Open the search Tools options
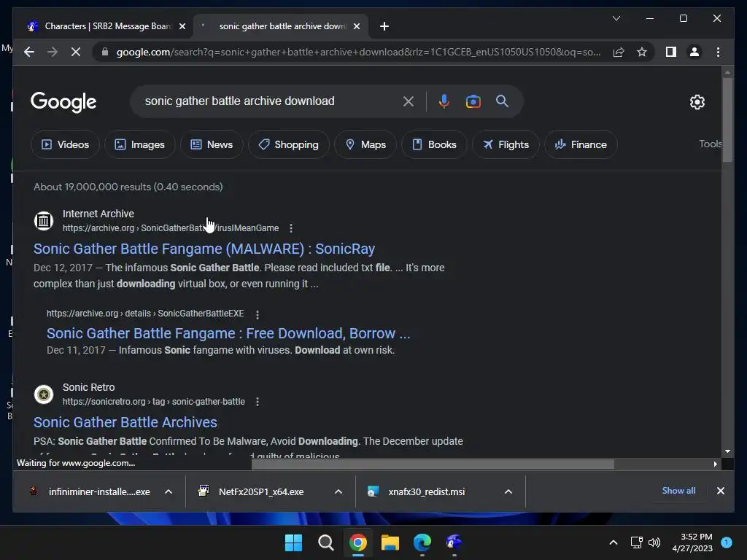This screenshot has height=560, width=747. pyautogui.click(x=710, y=144)
